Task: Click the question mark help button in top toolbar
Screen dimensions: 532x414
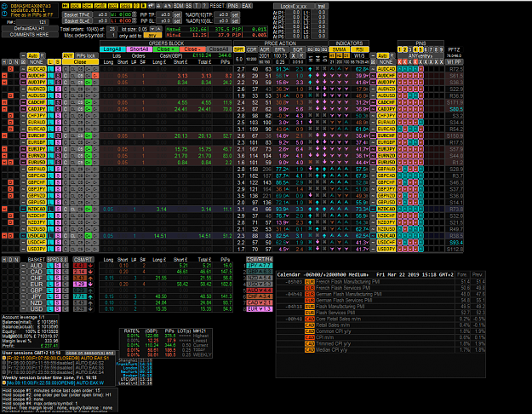Action: point(205,6)
